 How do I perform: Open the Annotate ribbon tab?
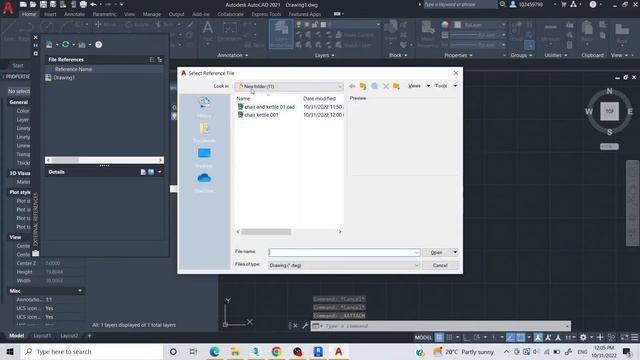tap(74, 14)
